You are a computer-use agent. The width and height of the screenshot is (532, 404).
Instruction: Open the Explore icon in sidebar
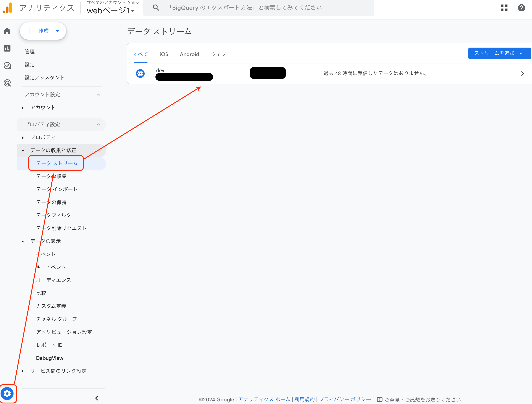[7, 66]
